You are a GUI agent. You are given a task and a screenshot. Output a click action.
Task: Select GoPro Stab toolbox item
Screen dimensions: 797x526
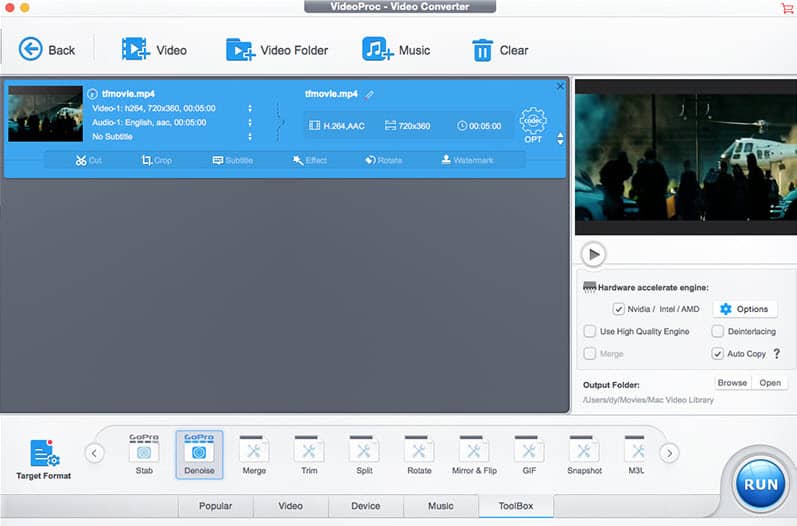pos(144,454)
